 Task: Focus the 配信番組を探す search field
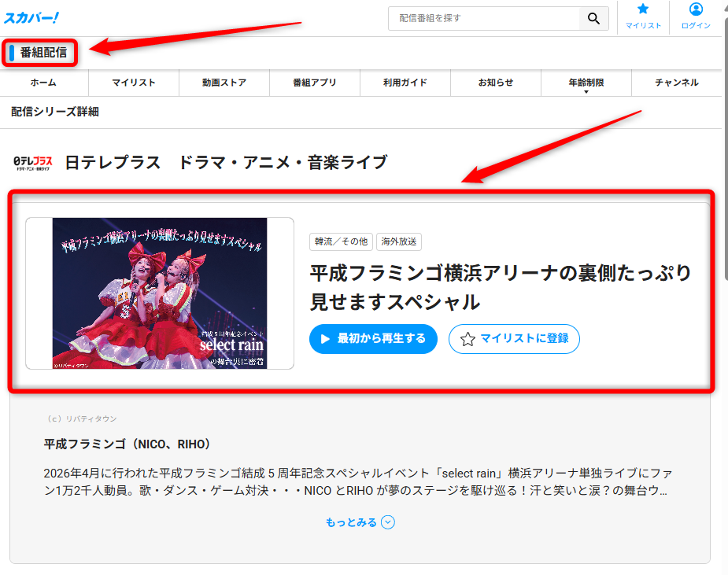484,18
